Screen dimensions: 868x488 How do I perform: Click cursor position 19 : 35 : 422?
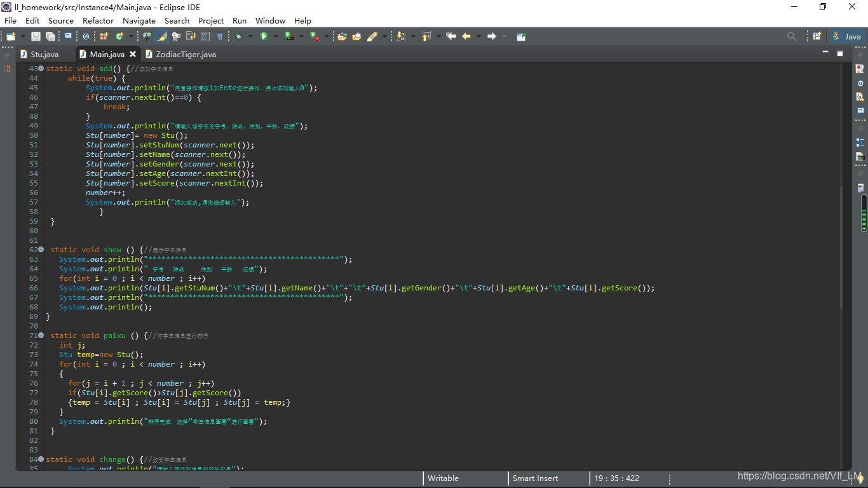click(x=616, y=478)
